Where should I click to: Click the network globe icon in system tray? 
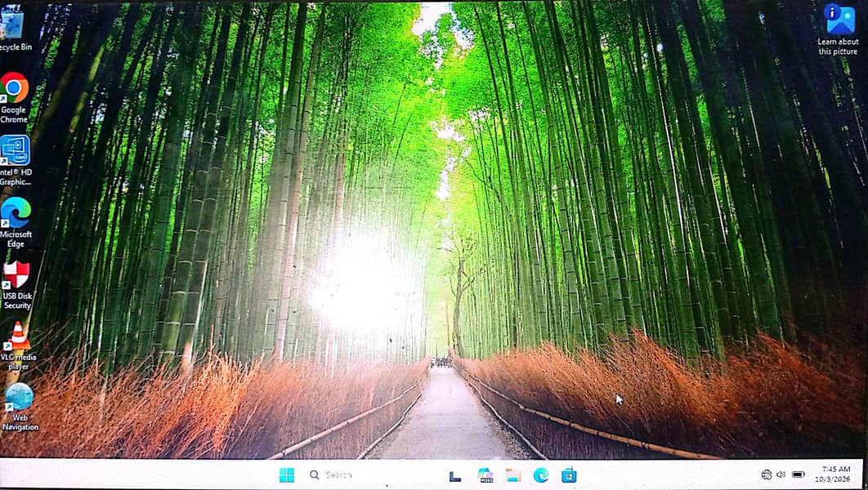pos(767,474)
